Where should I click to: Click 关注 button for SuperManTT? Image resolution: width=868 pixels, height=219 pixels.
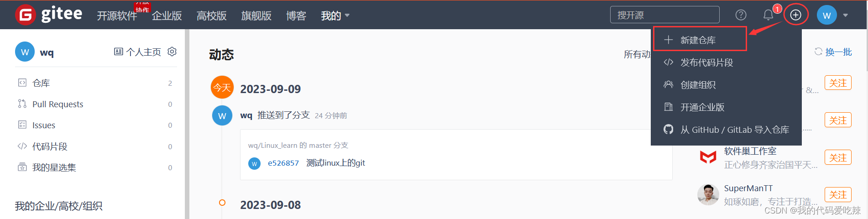coord(838,195)
